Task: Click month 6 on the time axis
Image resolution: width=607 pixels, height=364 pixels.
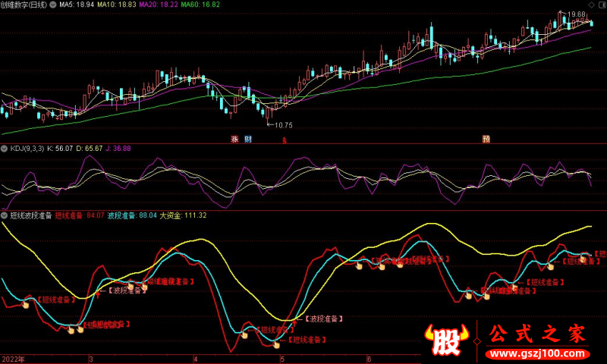Action: pyautogui.click(x=369, y=359)
